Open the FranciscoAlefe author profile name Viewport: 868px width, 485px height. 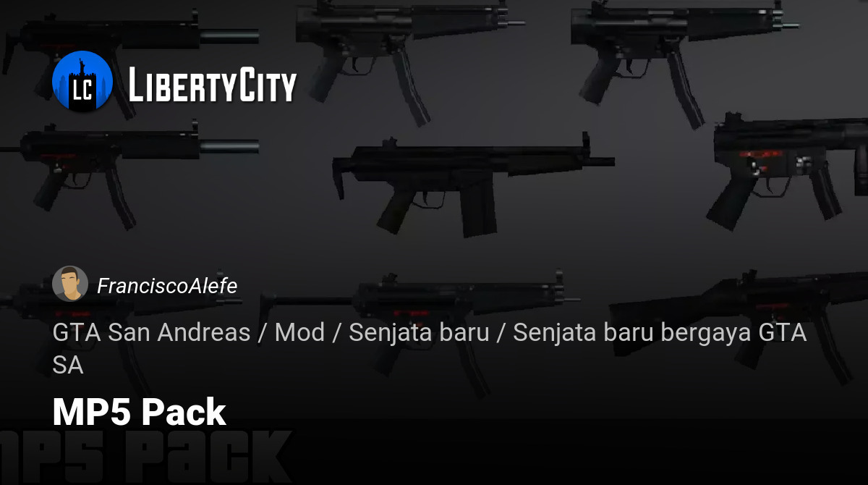click(167, 286)
